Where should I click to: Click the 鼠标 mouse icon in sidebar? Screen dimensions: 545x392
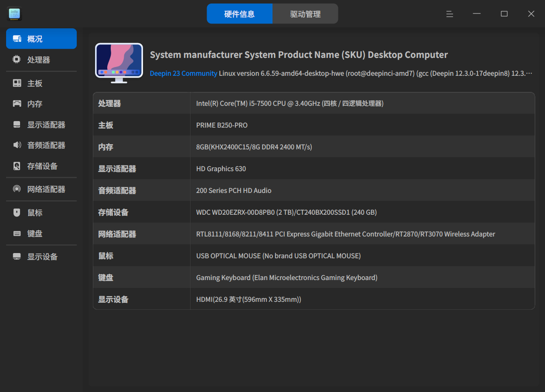(17, 213)
